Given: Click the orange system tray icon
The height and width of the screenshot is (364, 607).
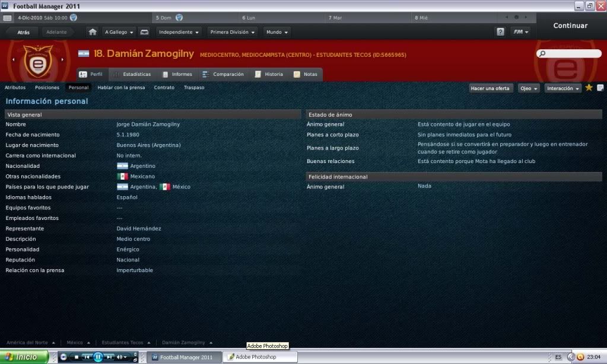Looking at the screenshot, I should click(x=580, y=357).
